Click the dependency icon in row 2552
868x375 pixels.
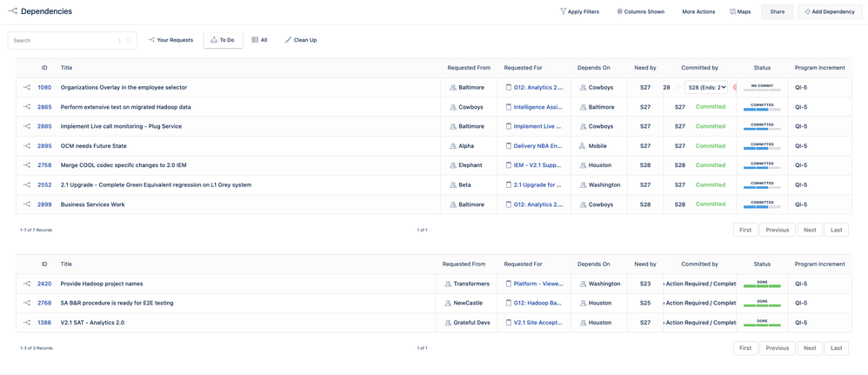[x=26, y=185]
